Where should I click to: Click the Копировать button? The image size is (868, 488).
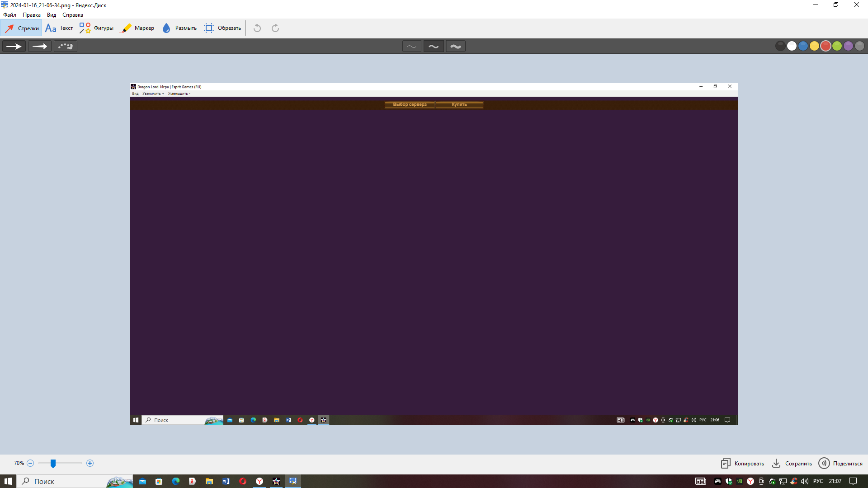[x=742, y=463]
